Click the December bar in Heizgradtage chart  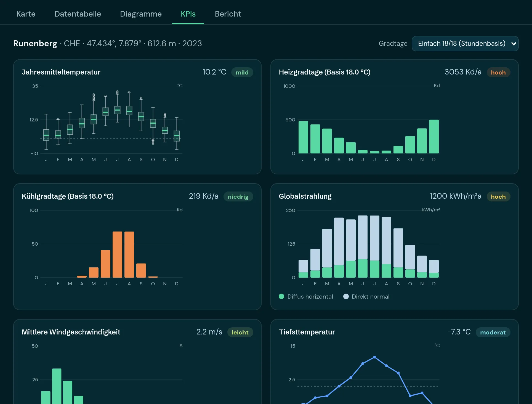coord(434,137)
